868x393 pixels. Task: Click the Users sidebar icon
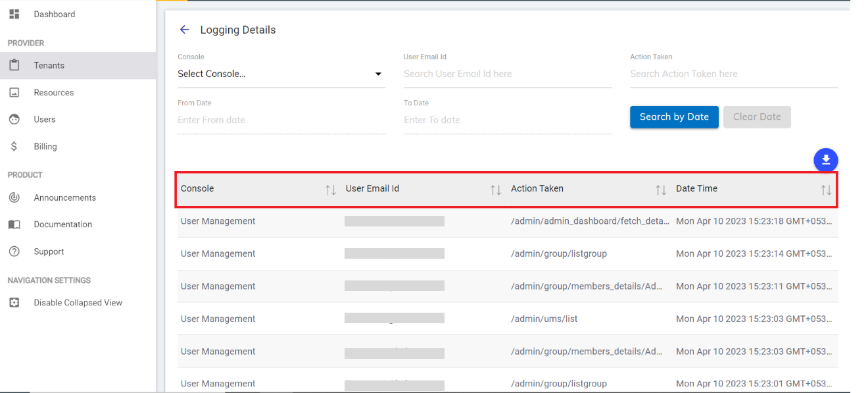pos(14,119)
